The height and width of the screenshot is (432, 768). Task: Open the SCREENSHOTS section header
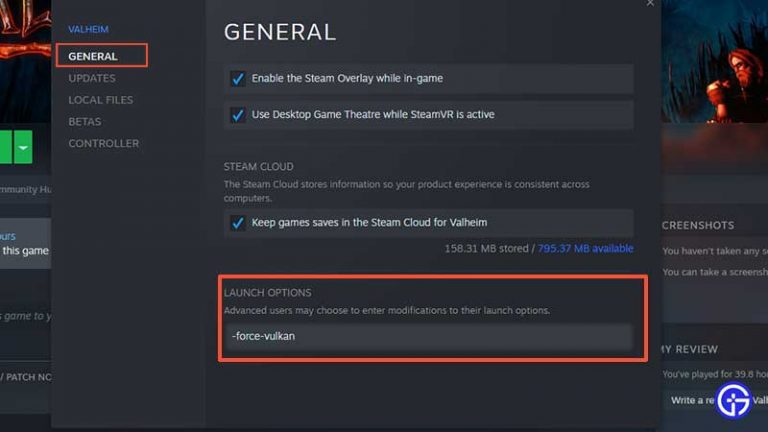[699, 226]
